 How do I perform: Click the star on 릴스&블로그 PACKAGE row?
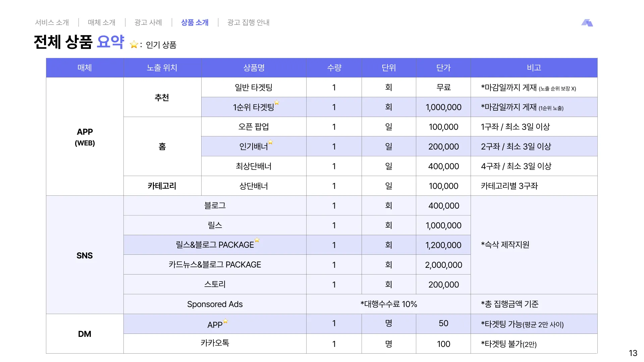(257, 240)
